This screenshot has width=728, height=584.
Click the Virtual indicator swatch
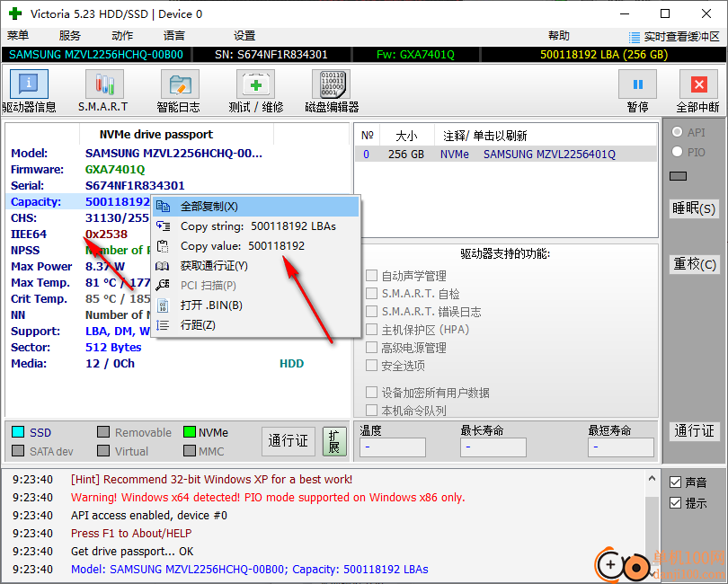103,451
